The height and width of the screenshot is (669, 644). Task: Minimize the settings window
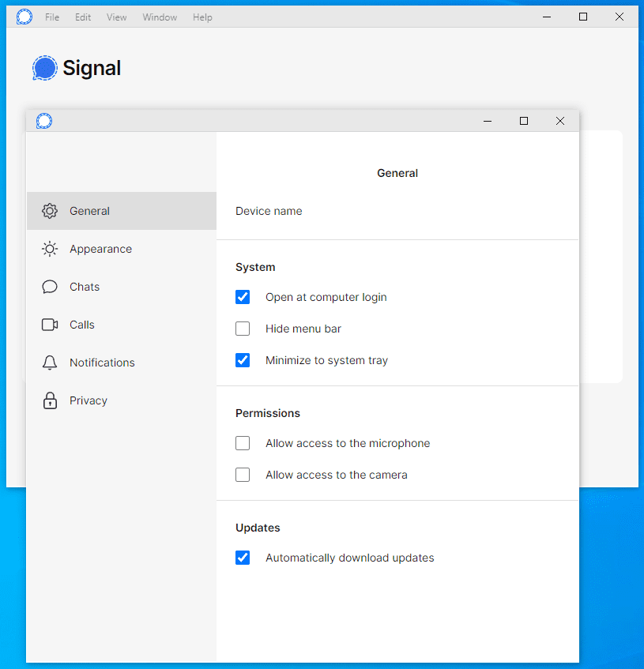click(x=488, y=121)
